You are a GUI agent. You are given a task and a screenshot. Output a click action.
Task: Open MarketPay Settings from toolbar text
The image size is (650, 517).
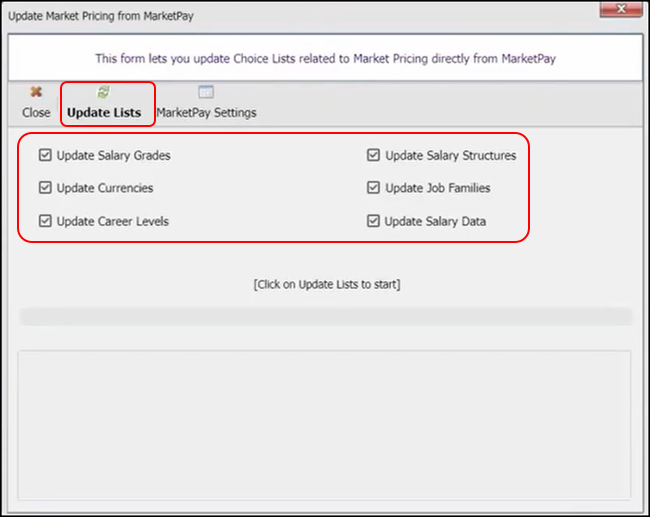206,113
